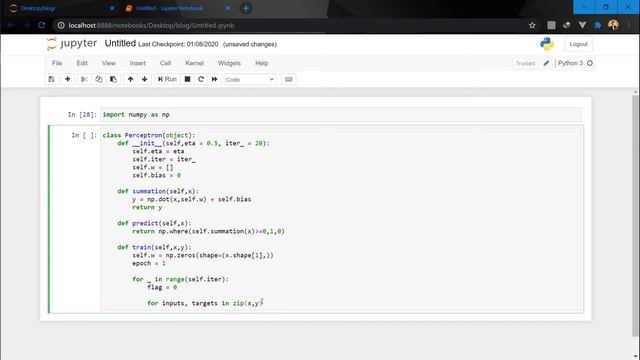Restart the kernel icon
Viewport: 640px width, 360px height.
pos(201,79)
